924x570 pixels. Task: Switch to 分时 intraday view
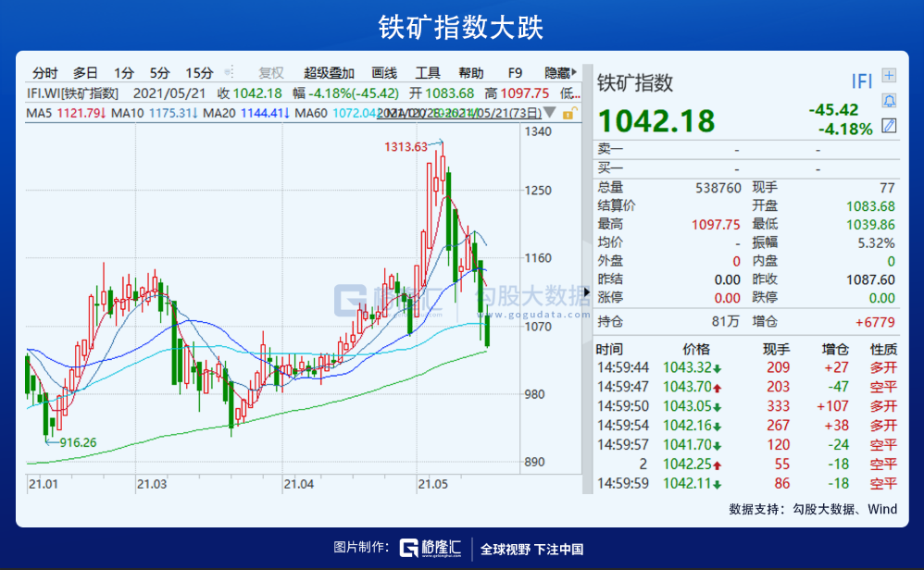(44, 73)
